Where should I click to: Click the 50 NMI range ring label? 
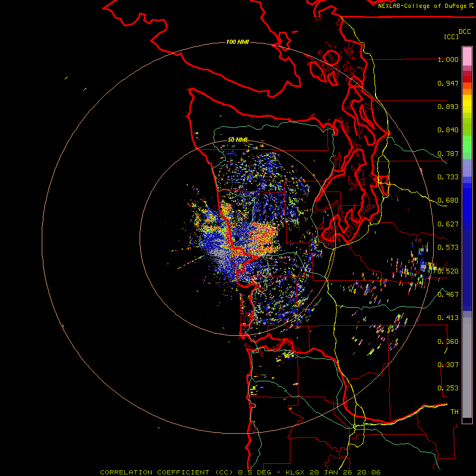[237, 140]
